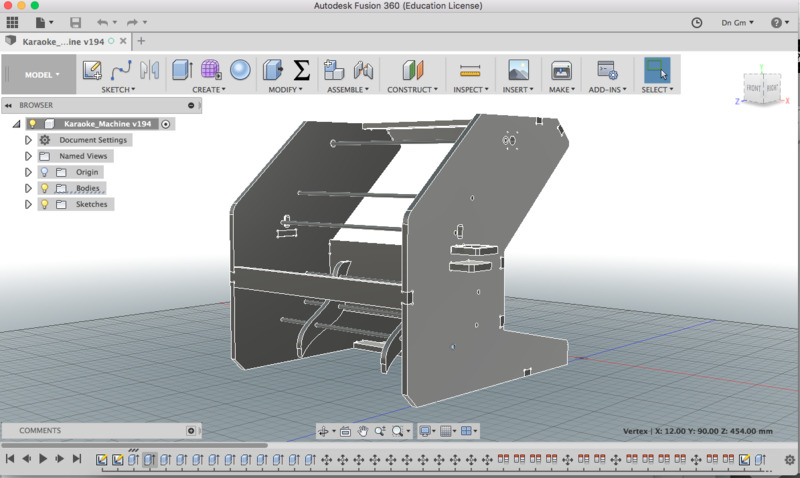
Task: Click the Save disk icon
Action: 76,22
